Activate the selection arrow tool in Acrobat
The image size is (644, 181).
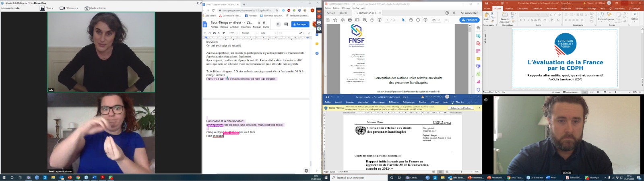[403, 20]
